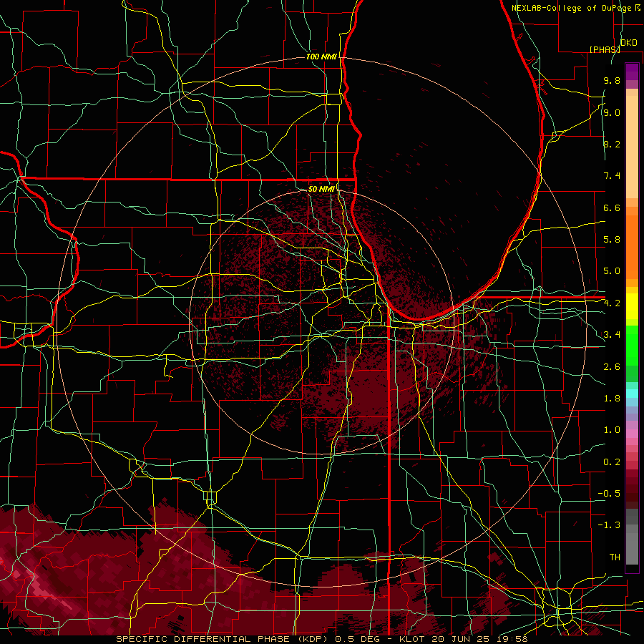This screenshot has height=644, width=644.
Task: Click the 1.0 legend value
Action: click(x=612, y=430)
